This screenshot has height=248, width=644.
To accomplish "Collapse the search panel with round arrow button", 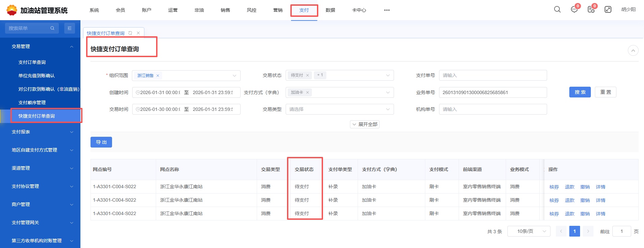I will point(633,50).
